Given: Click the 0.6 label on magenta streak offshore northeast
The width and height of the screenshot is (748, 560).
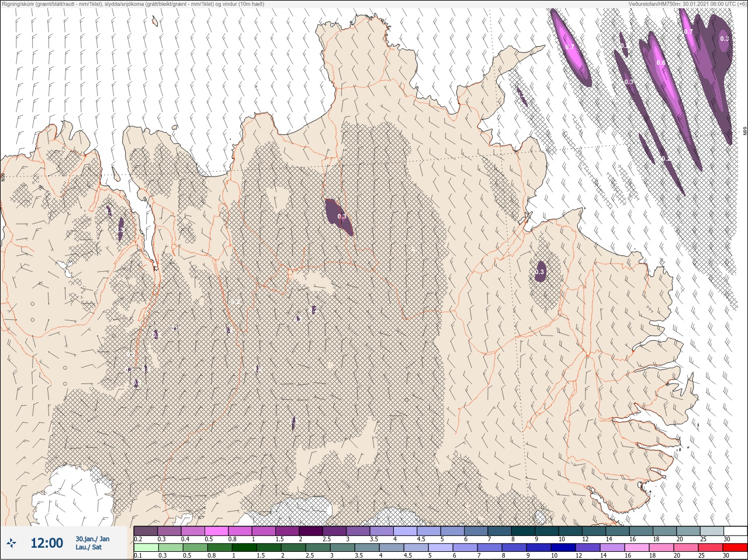Looking at the screenshot, I should [660, 63].
